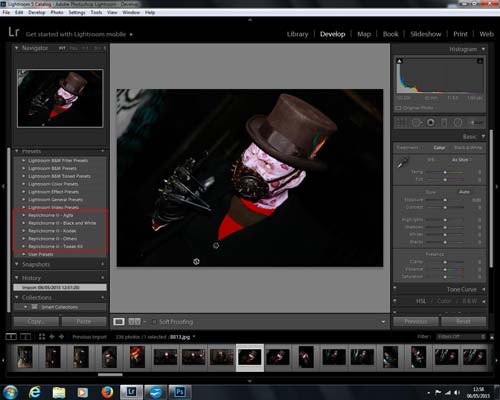Switch to the Slideshow module
The height and width of the screenshot is (400, 500).
pyautogui.click(x=426, y=34)
